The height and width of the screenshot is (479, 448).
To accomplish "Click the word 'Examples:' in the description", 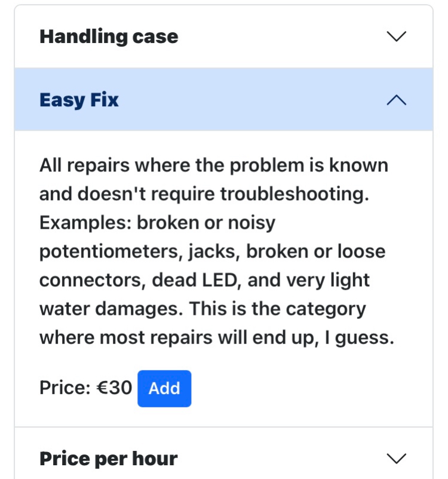I will coord(85,223).
